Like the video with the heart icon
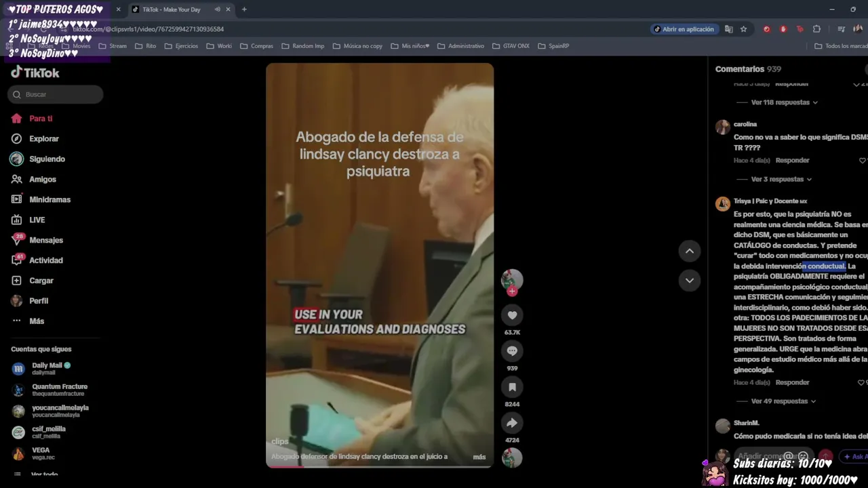The width and height of the screenshot is (868, 488). click(512, 315)
